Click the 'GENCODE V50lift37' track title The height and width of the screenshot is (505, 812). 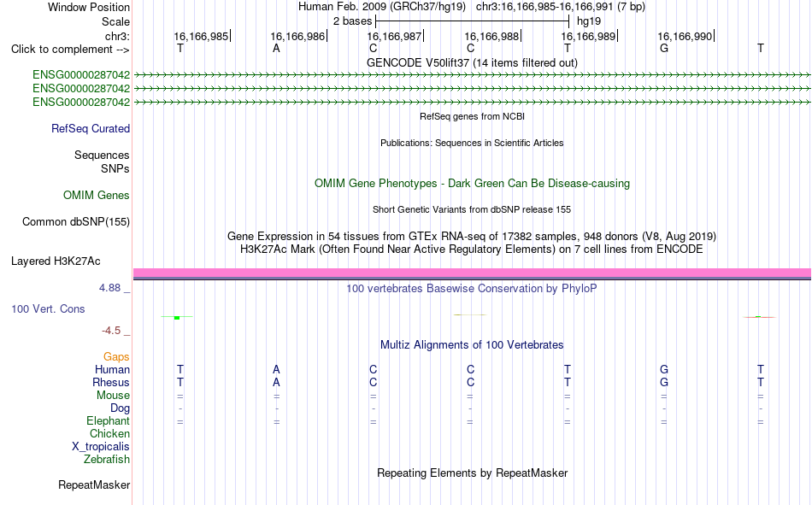tap(472, 62)
